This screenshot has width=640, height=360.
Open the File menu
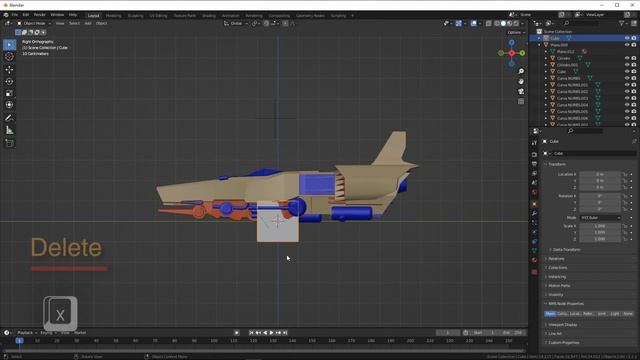pos(14,15)
